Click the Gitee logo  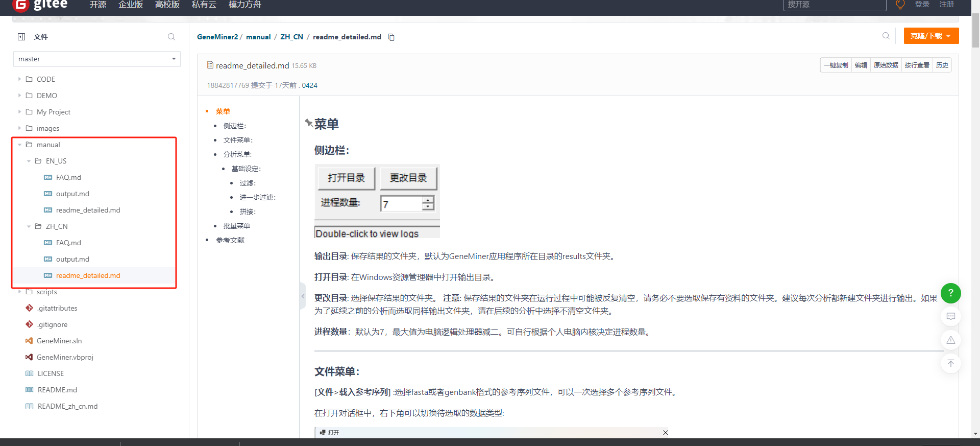(x=40, y=5)
